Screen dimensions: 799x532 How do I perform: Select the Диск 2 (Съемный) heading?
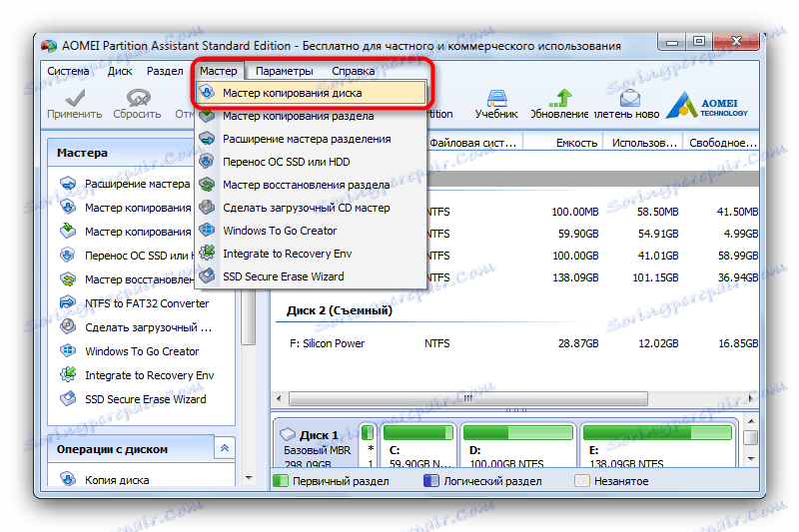click(340, 310)
